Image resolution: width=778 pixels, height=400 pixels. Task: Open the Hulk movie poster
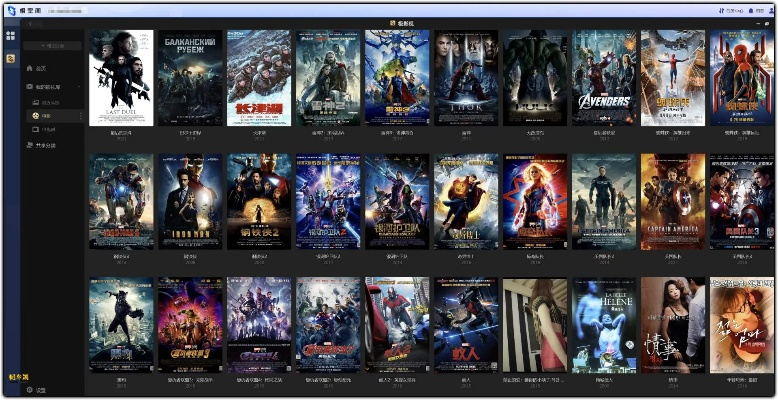(x=535, y=78)
